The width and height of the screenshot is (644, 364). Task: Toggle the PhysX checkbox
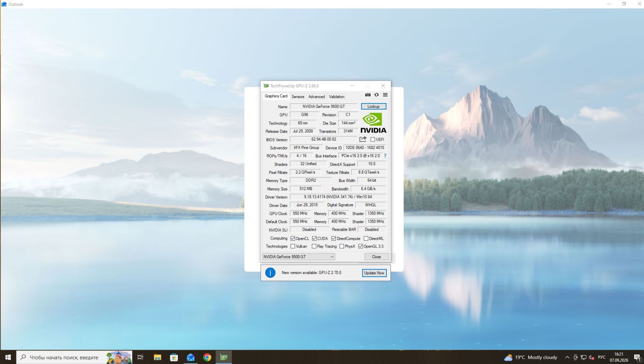pyautogui.click(x=342, y=246)
